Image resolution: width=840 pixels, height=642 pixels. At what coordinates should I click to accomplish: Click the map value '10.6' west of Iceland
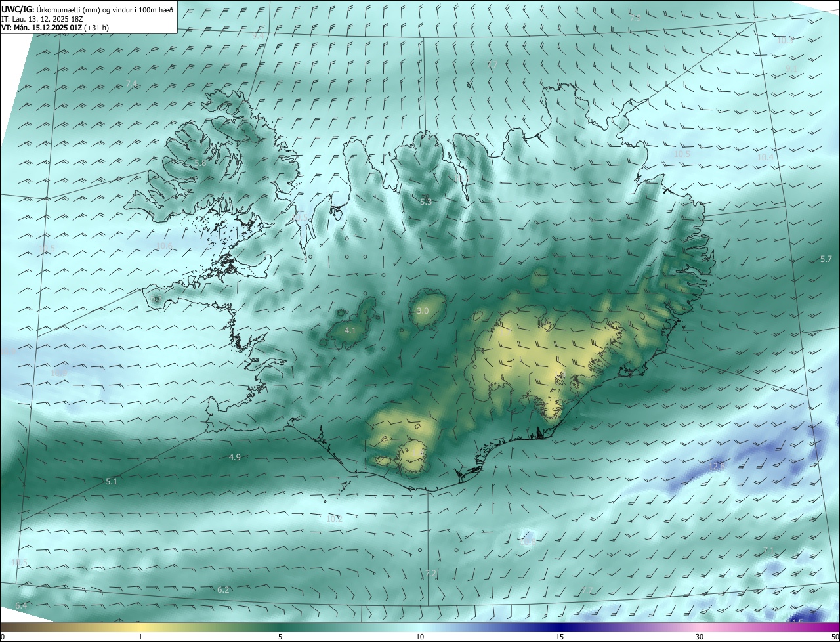[x=164, y=246]
